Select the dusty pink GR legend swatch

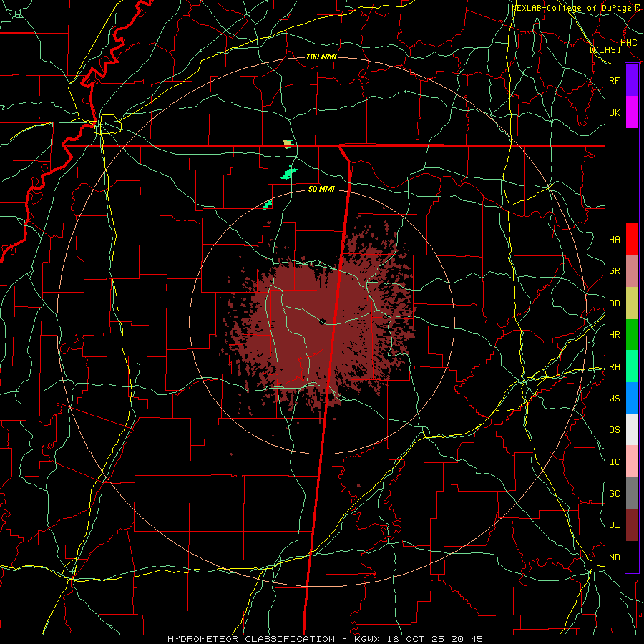point(632,271)
